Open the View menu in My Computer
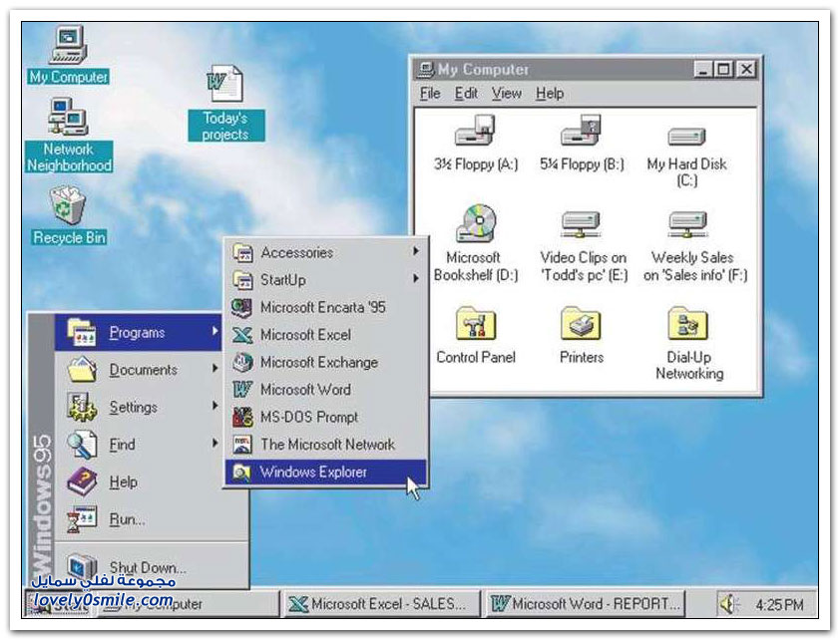 point(506,94)
